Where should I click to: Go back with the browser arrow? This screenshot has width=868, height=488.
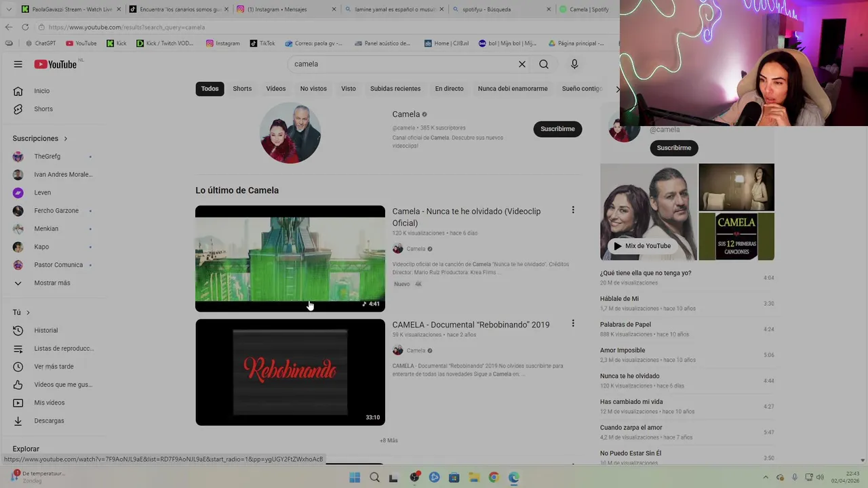(x=9, y=27)
